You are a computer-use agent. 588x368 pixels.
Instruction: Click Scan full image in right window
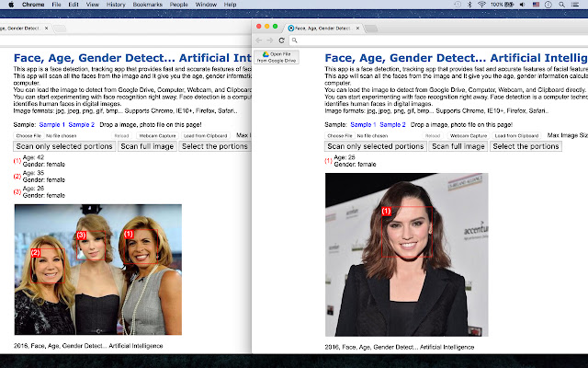pos(458,146)
